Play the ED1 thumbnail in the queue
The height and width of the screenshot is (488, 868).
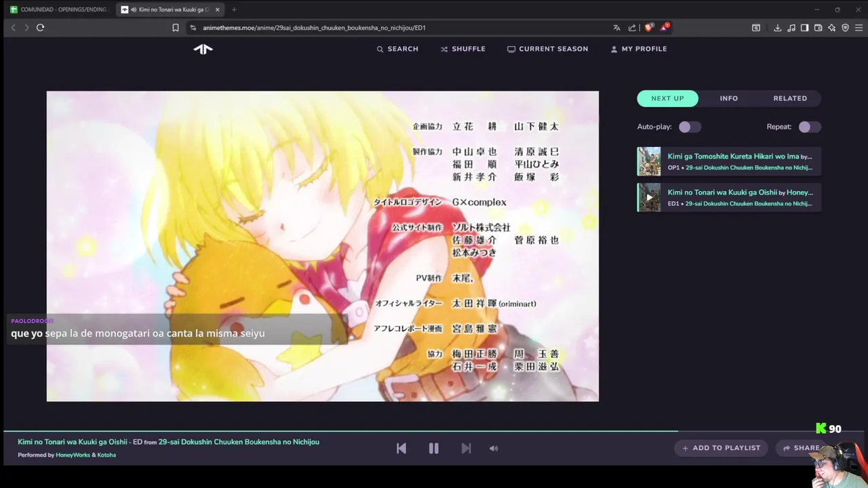point(649,197)
